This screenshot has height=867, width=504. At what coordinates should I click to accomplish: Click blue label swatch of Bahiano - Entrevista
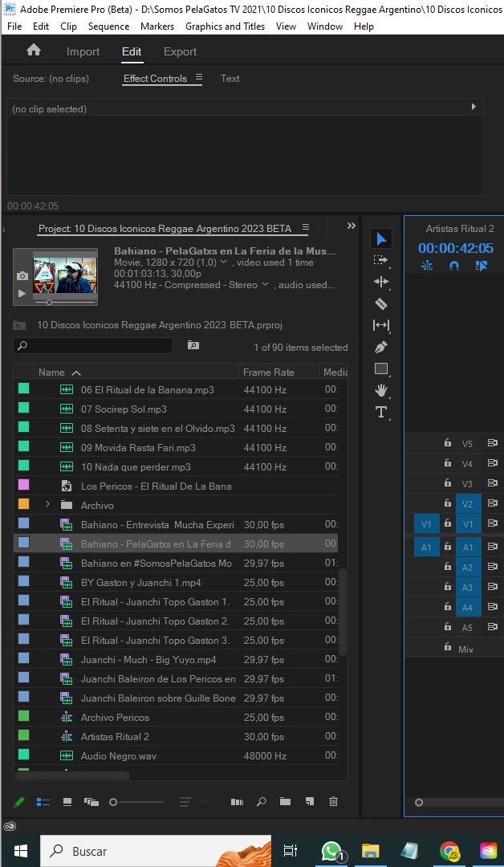[24, 523]
